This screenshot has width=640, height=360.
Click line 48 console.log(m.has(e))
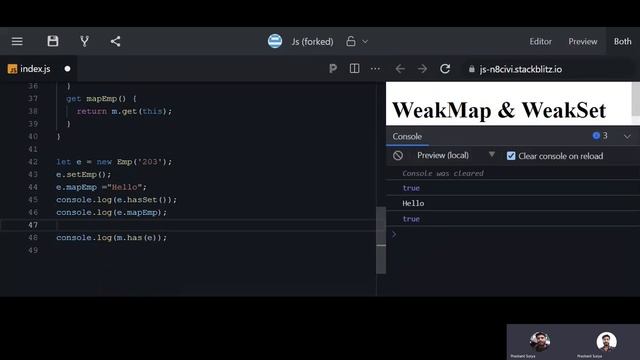coord(111,238)
